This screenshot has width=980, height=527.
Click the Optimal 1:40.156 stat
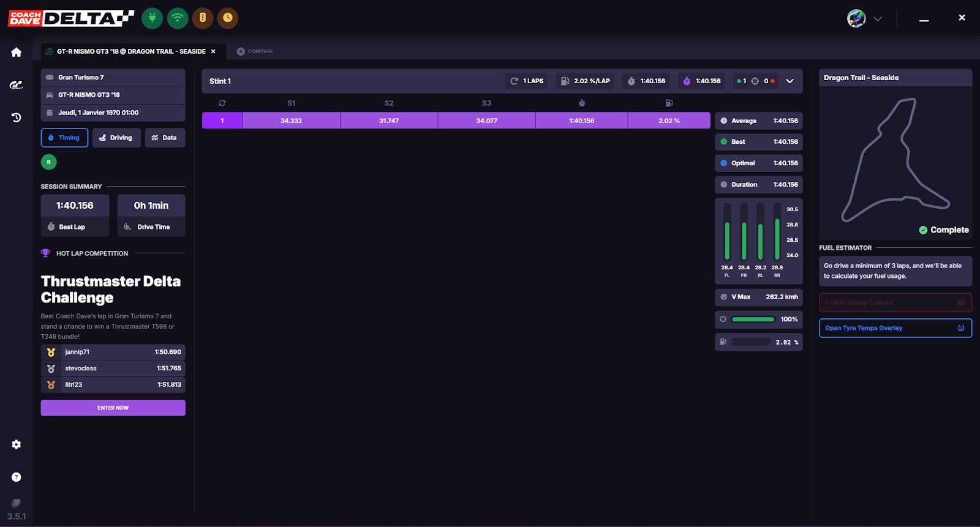click(759, 163)
